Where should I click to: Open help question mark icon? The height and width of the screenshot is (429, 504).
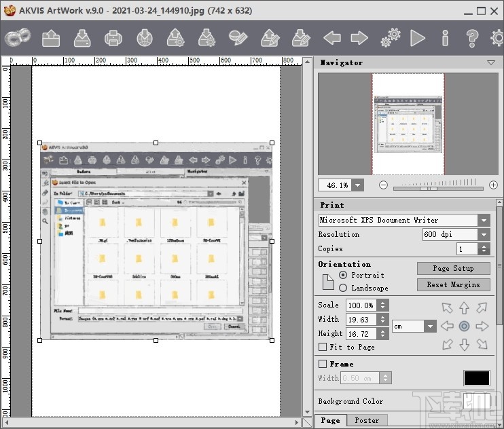pyautogui.click(x=472, y=39)
